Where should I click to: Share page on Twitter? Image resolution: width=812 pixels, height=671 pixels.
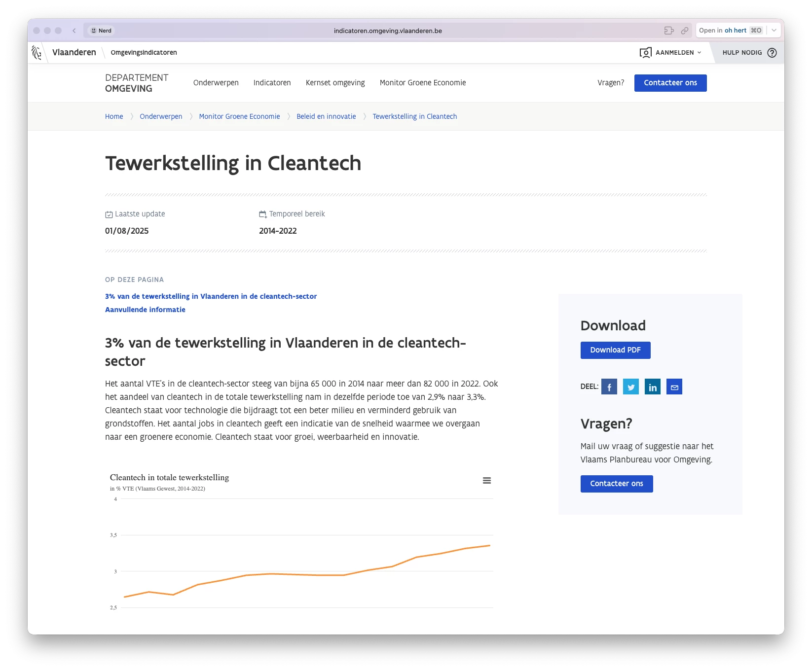(631, 387)
